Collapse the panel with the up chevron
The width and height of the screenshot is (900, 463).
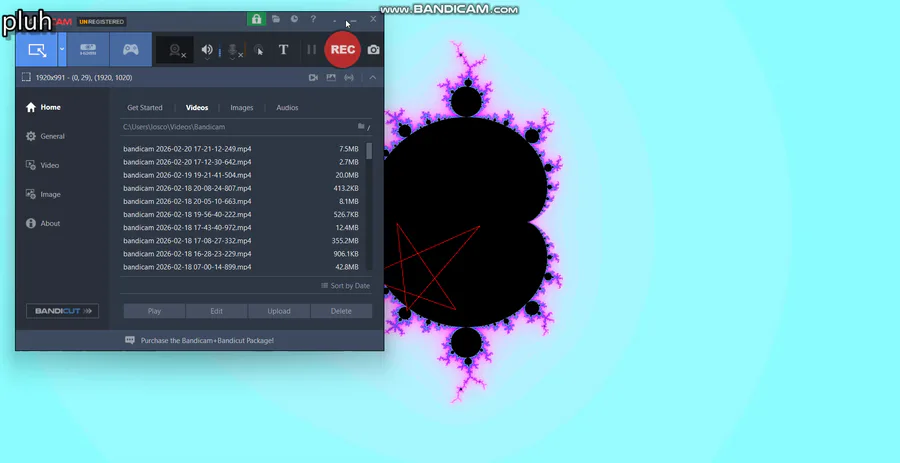[x=373, y=77]
